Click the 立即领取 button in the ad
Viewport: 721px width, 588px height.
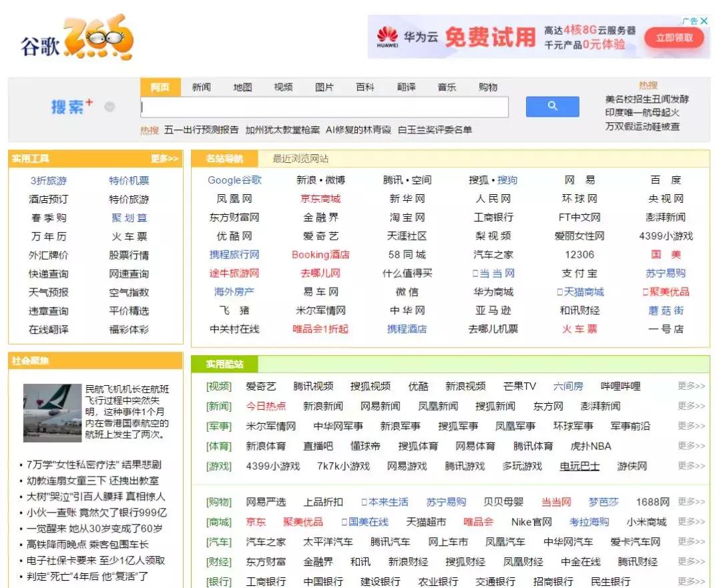coord(676,38)
